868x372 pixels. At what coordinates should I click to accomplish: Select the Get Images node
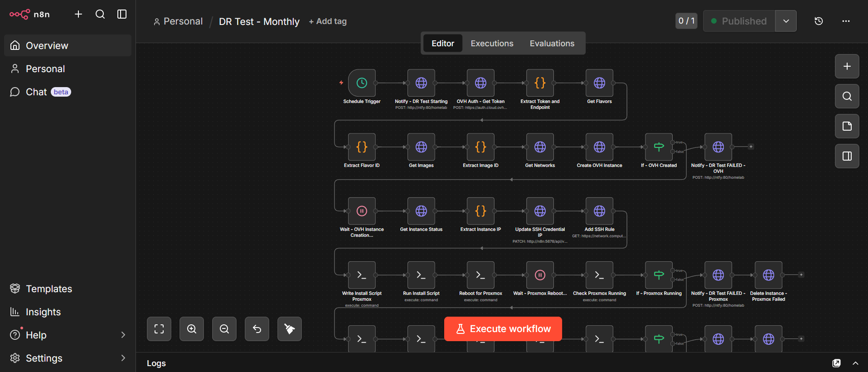click(x=421, y=147)
